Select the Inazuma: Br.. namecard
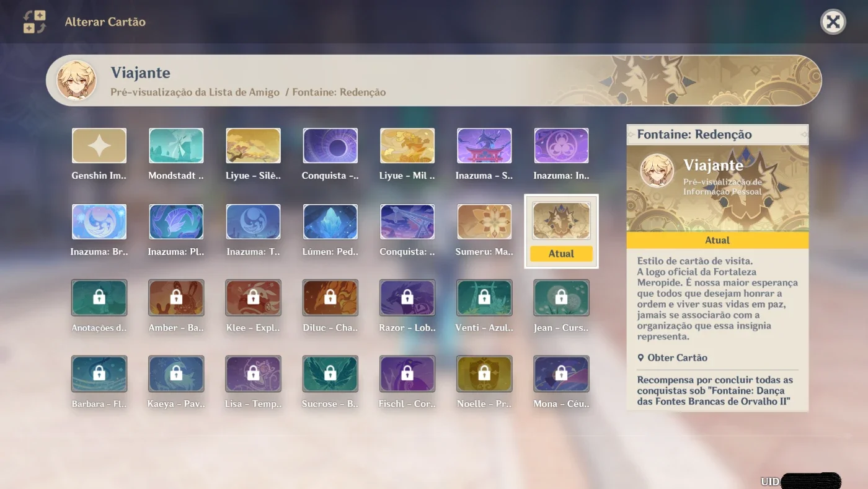The height and width of the screenshot is (489, 868). pos(99,222)
